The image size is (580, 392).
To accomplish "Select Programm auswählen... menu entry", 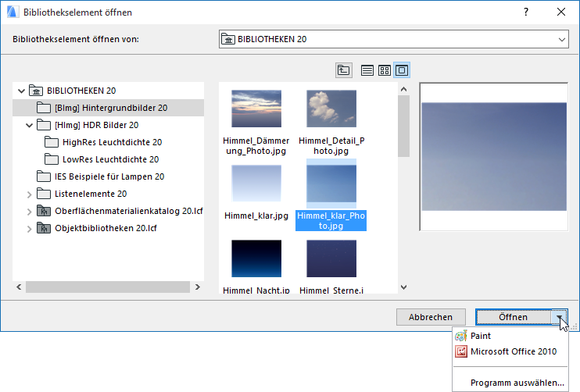I will click(x=510, y=383).
